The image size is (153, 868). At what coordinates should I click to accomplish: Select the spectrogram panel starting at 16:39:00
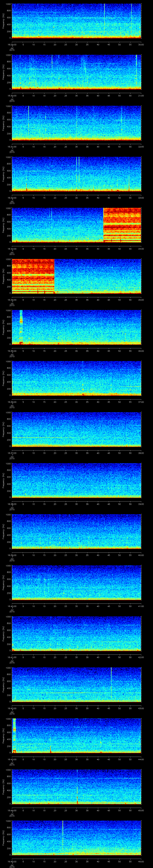[76, 532]
